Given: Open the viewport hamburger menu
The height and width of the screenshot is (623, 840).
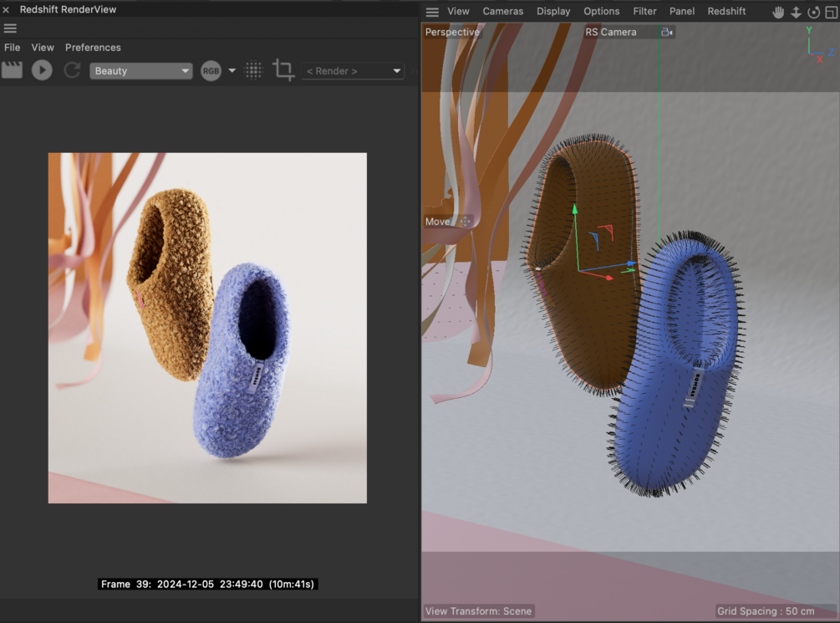Looking at the screenshot, I should point(432,12).
